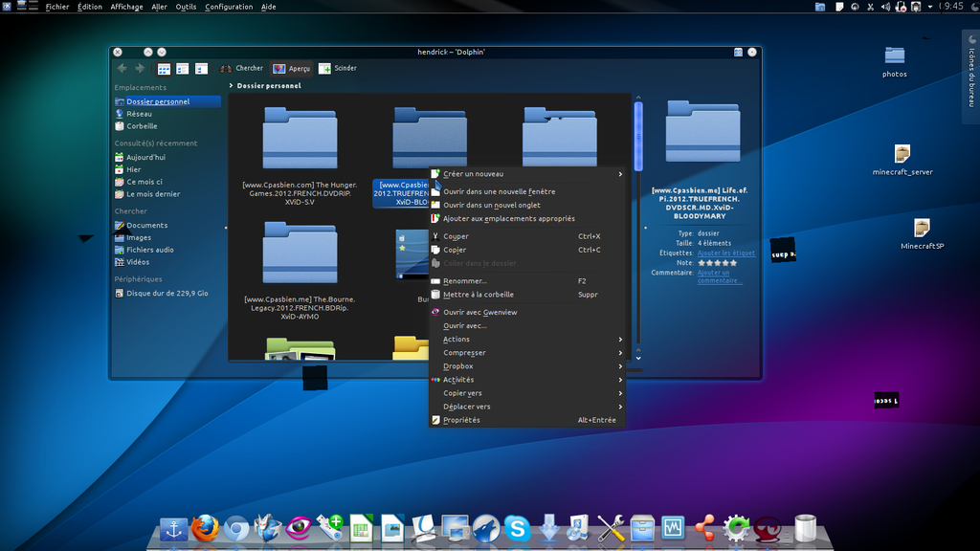Select the details view mode icon
Viewport: 980px width, 551px height.
(181, 68)
